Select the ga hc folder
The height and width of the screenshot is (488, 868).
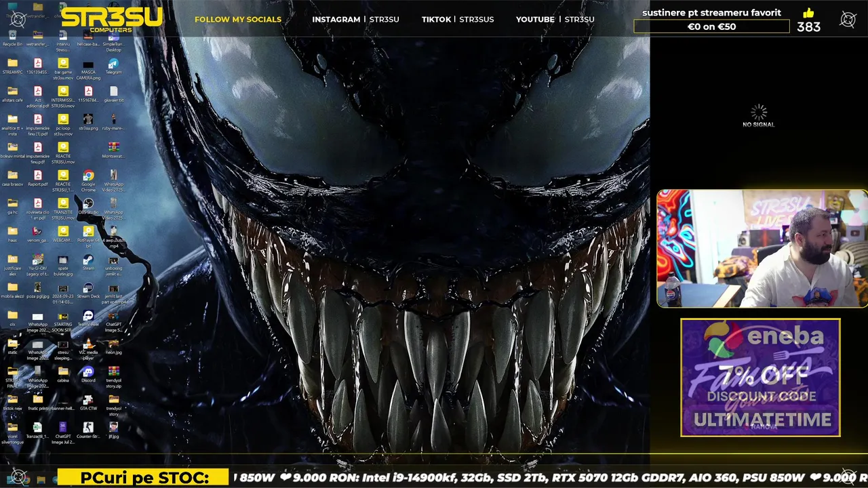pos(12,206)
